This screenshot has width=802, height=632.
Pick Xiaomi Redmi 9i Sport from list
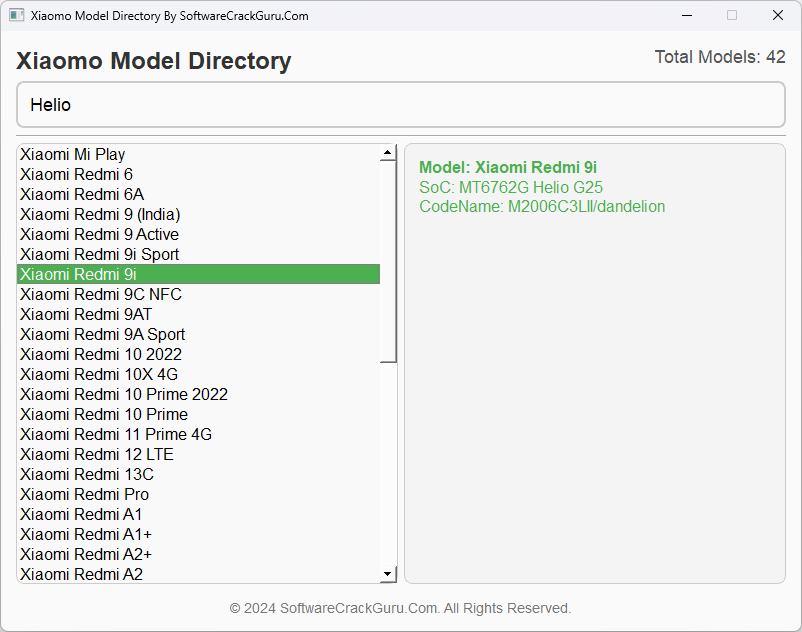click(198, 254)
